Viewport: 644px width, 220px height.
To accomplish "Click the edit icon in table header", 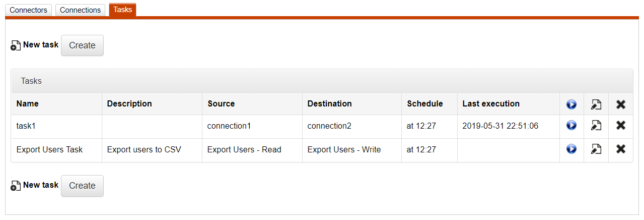I will 596,104.
